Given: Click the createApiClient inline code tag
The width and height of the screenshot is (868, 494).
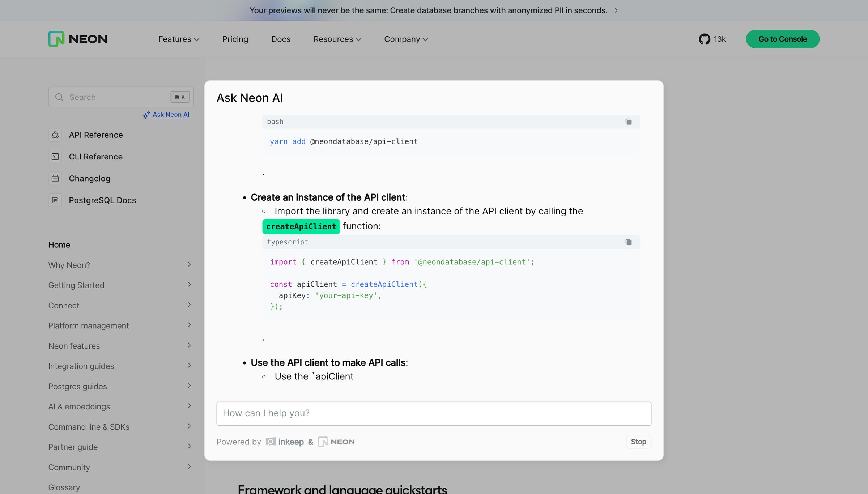Looking at the screenshot, I should coord(301,227).
